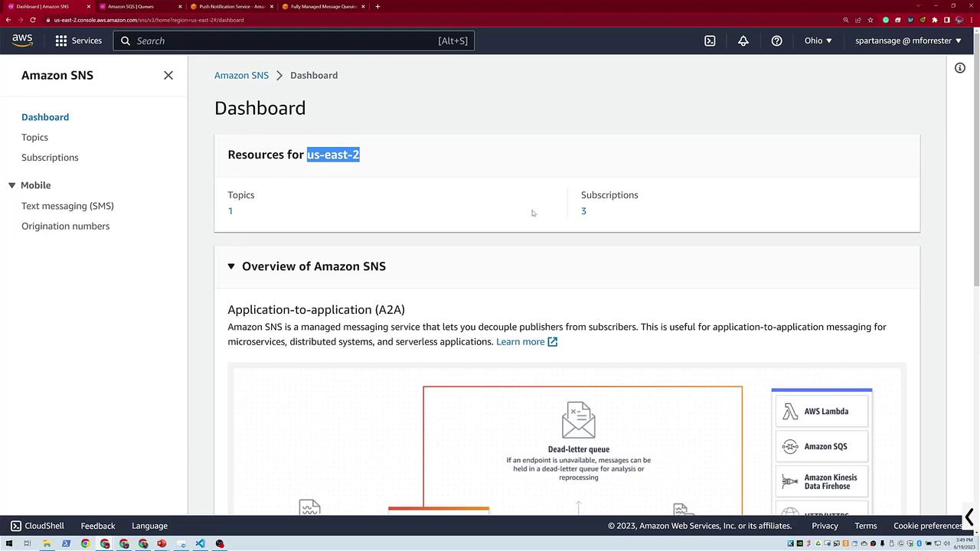
Task: Open File Explorer from the taskbar
Action: coord(47,543)
